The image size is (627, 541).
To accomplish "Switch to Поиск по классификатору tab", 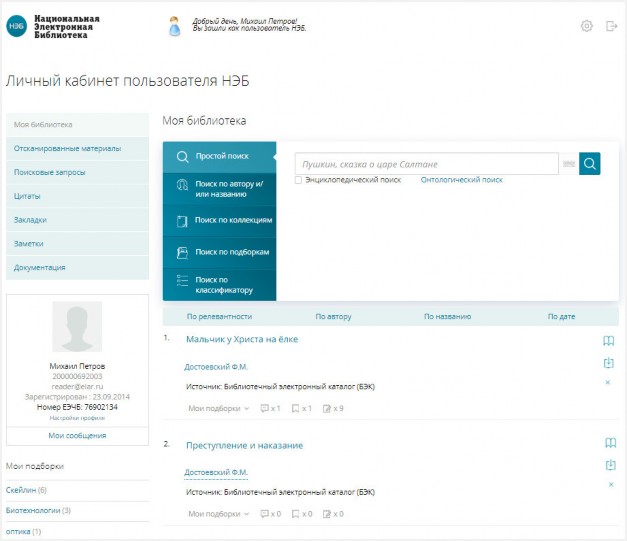I will coord(220,285).
